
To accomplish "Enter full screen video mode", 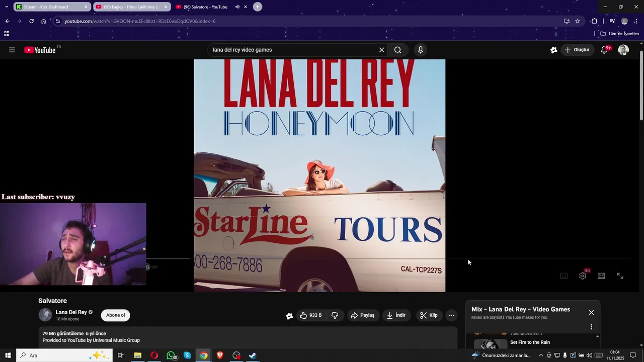I will [x=620, y=276].
